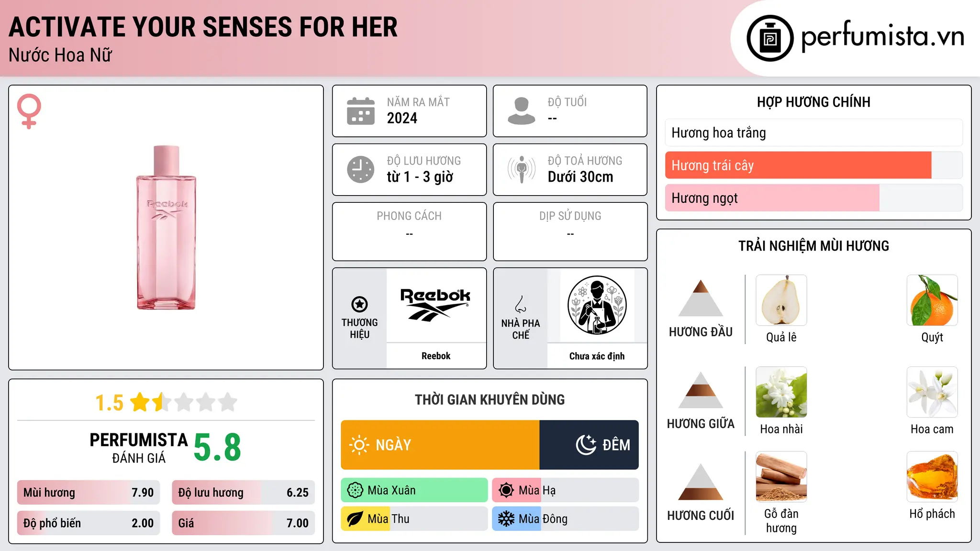Click the launch year 2024 value

point(402,118)
